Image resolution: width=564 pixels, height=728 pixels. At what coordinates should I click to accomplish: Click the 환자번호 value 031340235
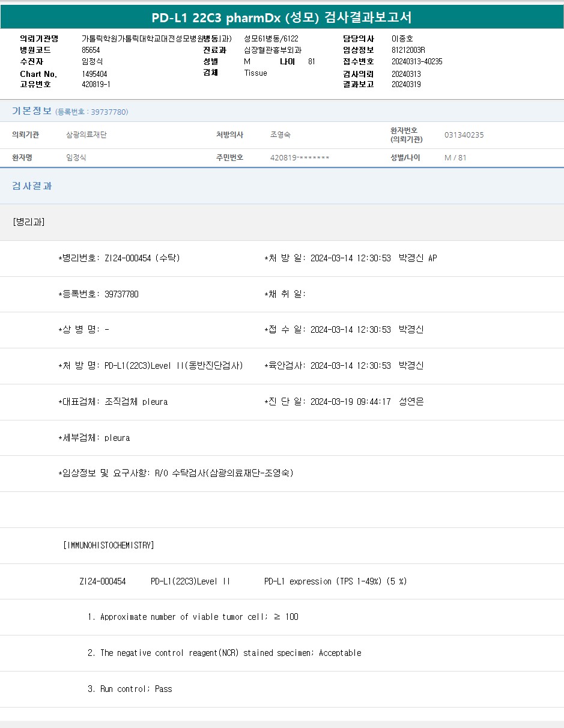tap(464, 135)
